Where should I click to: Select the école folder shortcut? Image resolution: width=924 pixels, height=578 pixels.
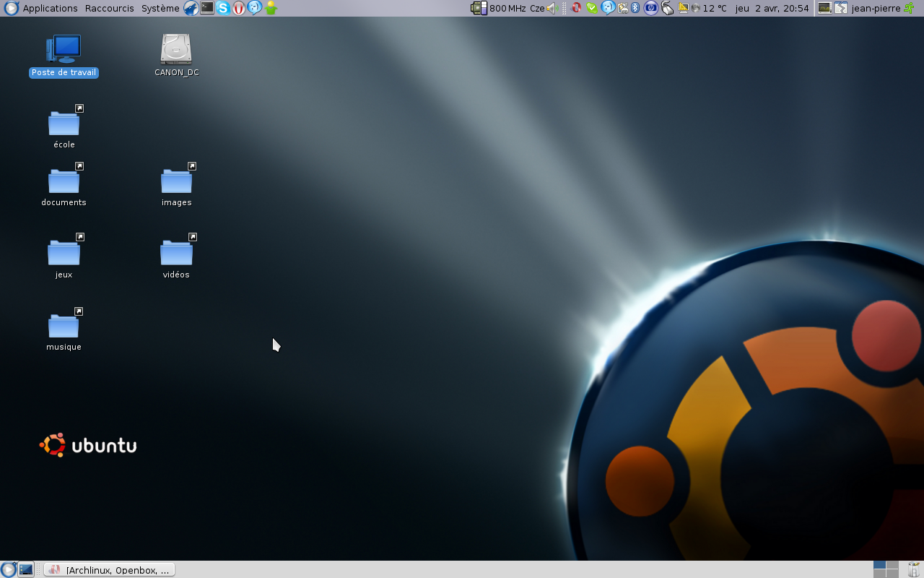coord(64,127)
